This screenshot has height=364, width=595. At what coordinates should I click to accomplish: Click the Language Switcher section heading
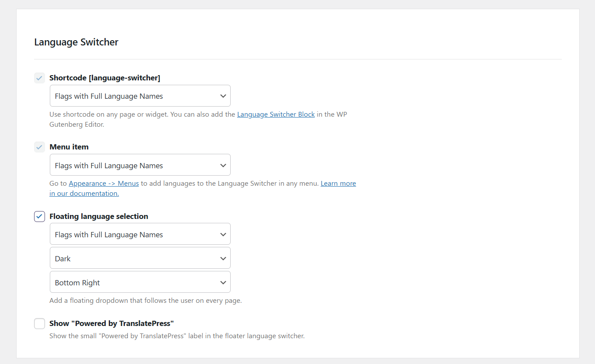point(76,42)
